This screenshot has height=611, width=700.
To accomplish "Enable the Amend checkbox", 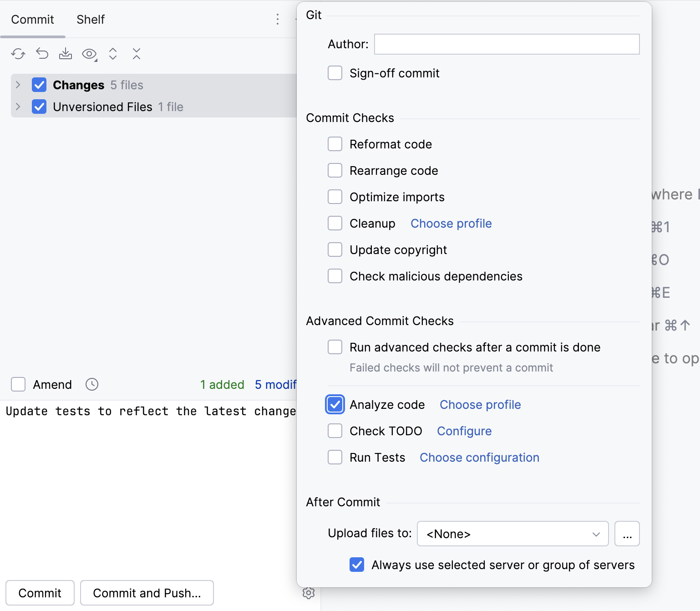I will (18, 384).
